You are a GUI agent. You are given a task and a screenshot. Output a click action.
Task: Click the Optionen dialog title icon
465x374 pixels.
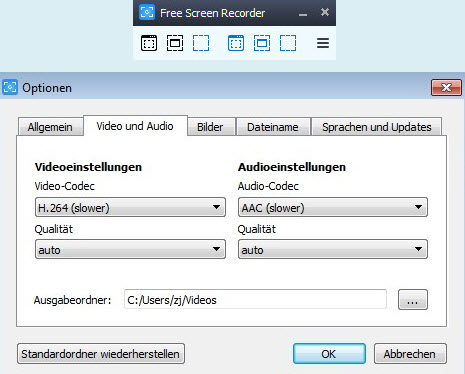(10, 87)
